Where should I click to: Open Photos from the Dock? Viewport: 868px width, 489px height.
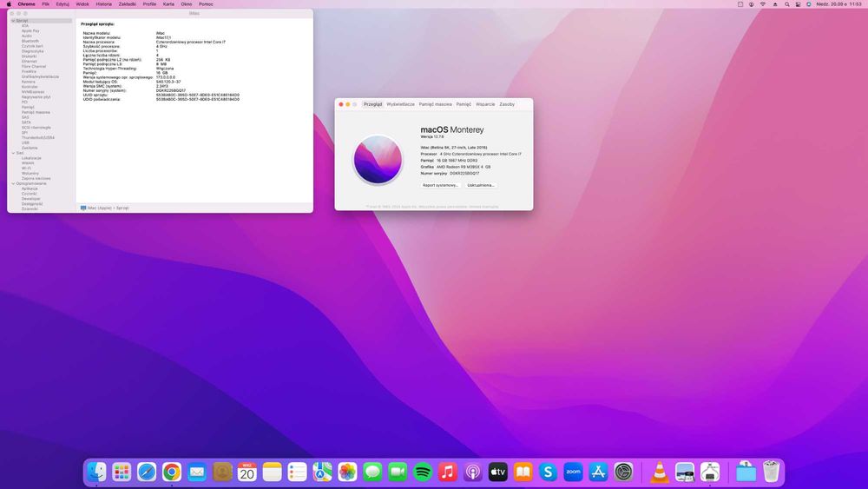(x=348, y=472)
